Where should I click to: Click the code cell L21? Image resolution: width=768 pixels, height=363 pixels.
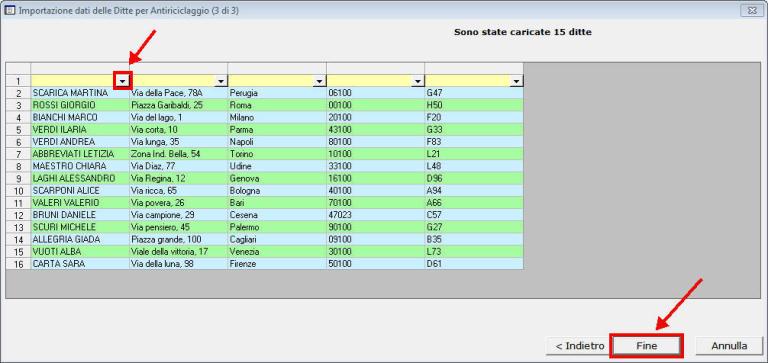474,154
